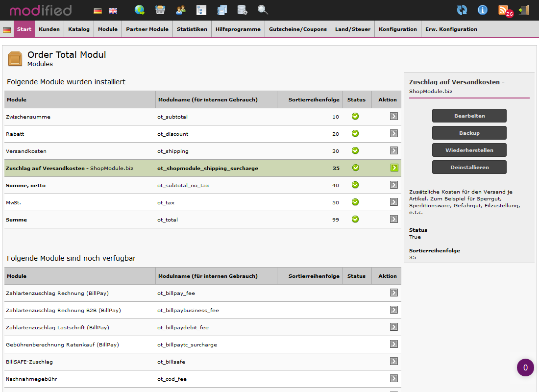Click the Deinstallieren button
539x392 pixels.
(x=469, y=167)
